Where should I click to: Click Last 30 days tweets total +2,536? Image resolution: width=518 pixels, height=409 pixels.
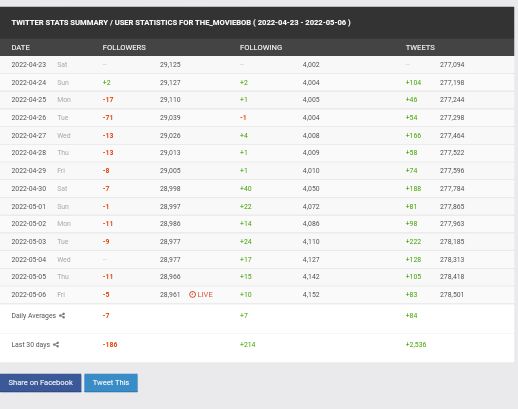pyautogui.click(x=416, y=345)
